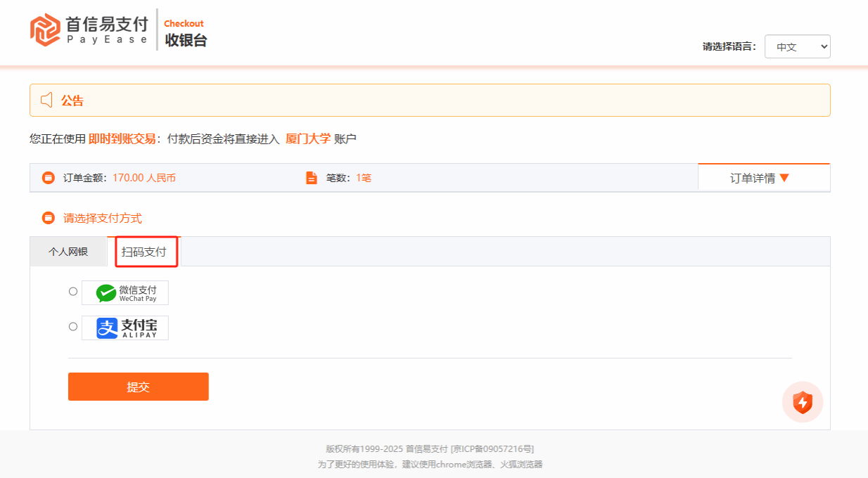Click the payment method section icon
The width and height of the screenshot is (868, 478).
point(48,218)
